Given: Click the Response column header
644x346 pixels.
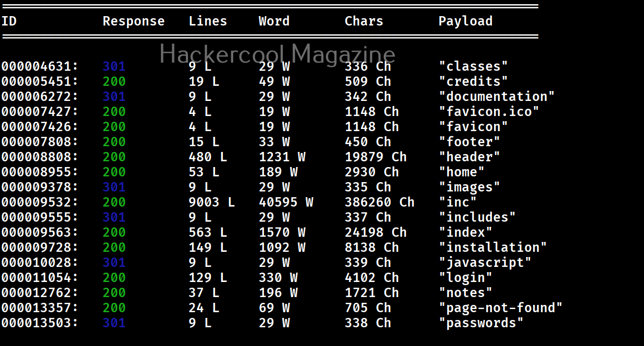Looking at the screenshot, I should click(133, 21).
